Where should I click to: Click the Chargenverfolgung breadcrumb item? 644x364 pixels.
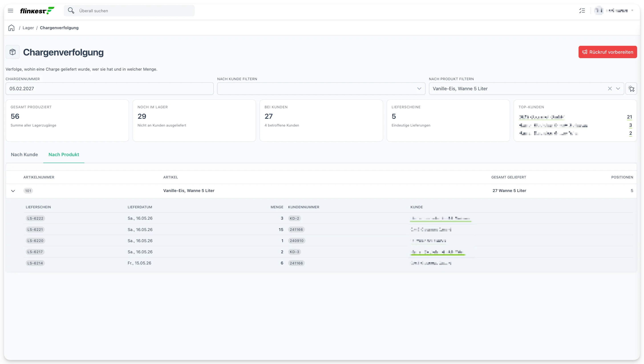point(59,28)
